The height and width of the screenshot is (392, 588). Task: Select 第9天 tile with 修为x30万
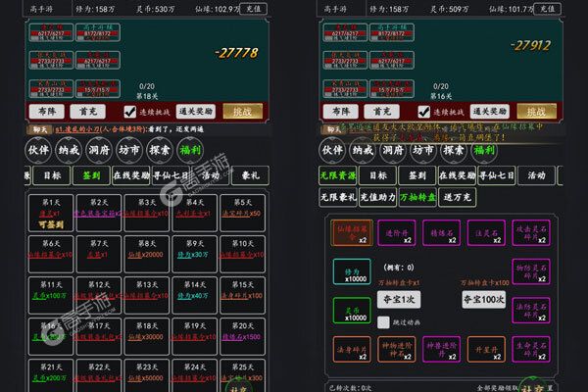(195, 254)
